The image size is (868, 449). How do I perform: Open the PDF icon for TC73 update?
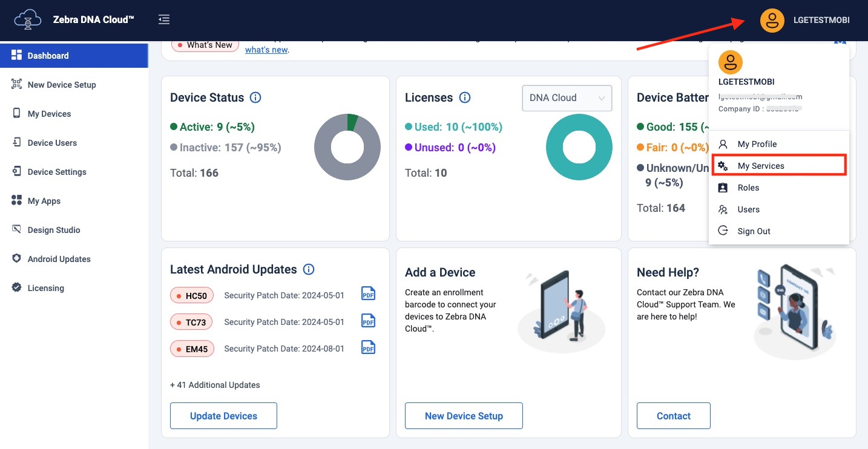tap(368, 321)
